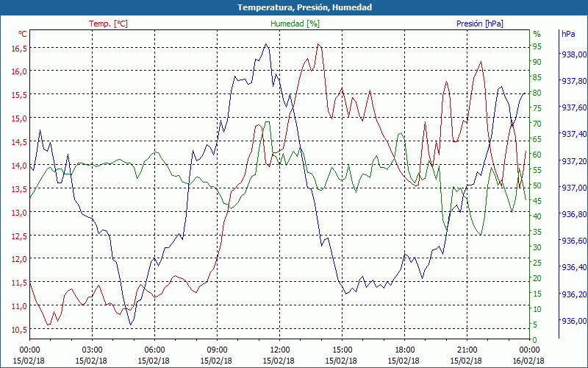Click the "15:00" time axis label
Image resolution: width=588 pixels, height=368 pixels.
[x=342, y=350]
